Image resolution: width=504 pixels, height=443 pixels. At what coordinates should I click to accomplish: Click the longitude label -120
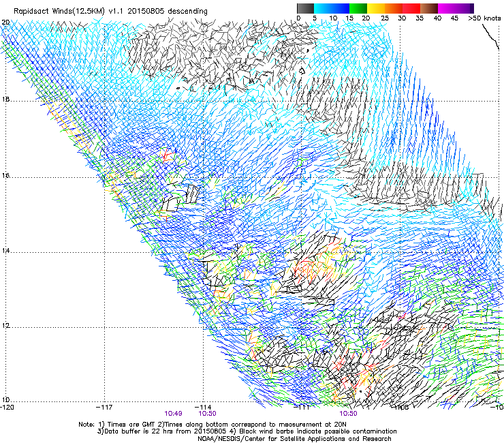pos(7,408)
